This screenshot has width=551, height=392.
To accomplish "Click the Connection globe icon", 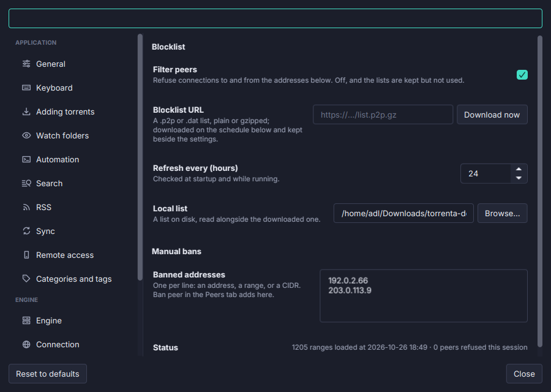I will click(26, 344).
